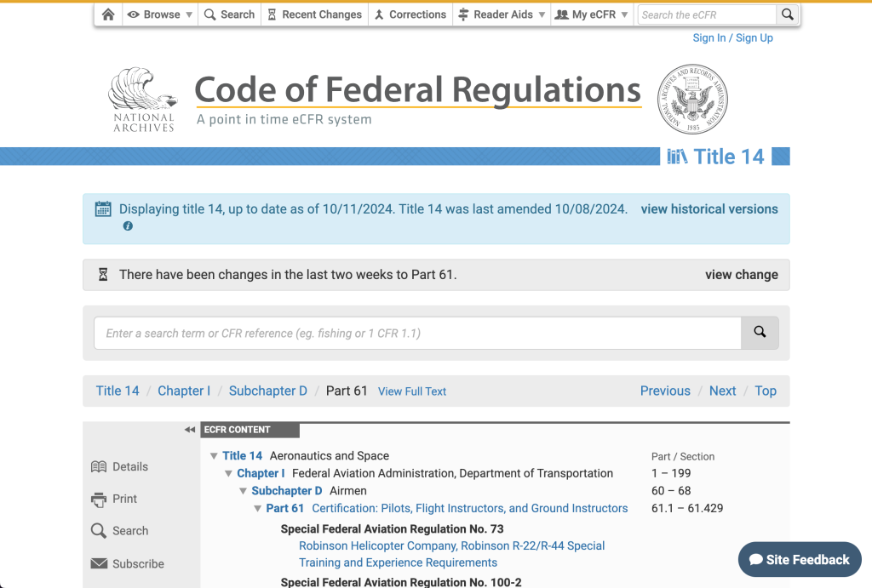
Task: Click the Home icon in navigation bar
Action: coord(108,14)
